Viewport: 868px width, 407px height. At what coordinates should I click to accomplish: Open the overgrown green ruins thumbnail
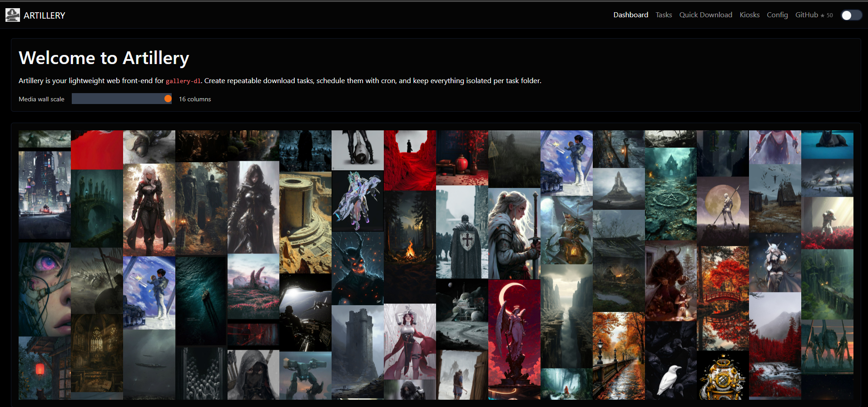[x=827, y=284]
